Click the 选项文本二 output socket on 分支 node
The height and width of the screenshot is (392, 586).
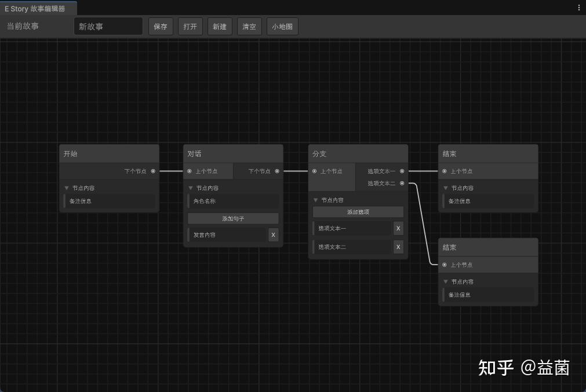tap(402, 182)
